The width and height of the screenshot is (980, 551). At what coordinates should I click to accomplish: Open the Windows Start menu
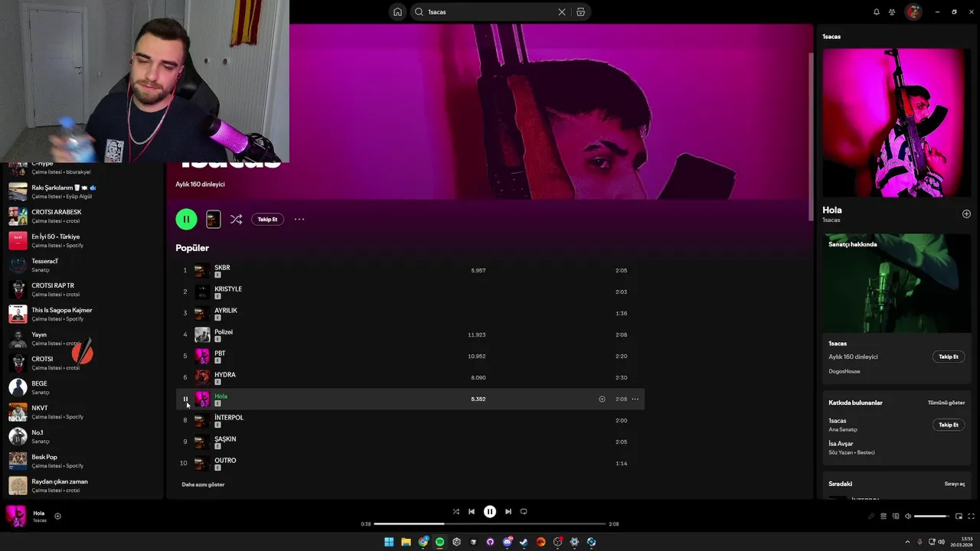click(x=389, y=542)
